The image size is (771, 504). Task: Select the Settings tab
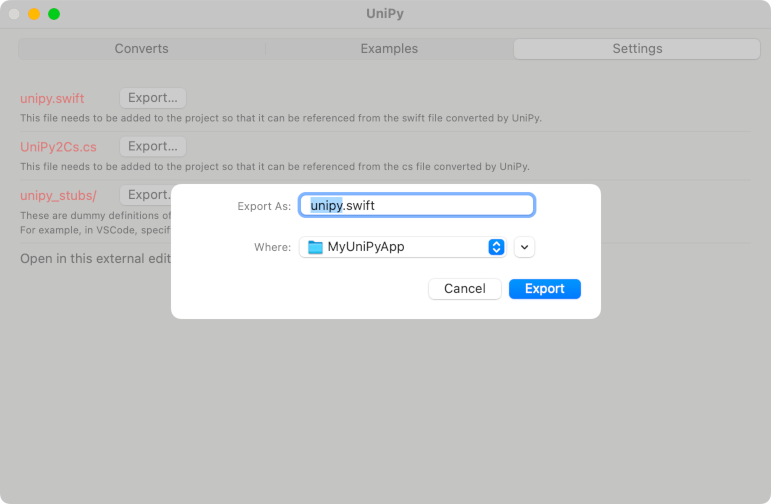coord(637,49)
